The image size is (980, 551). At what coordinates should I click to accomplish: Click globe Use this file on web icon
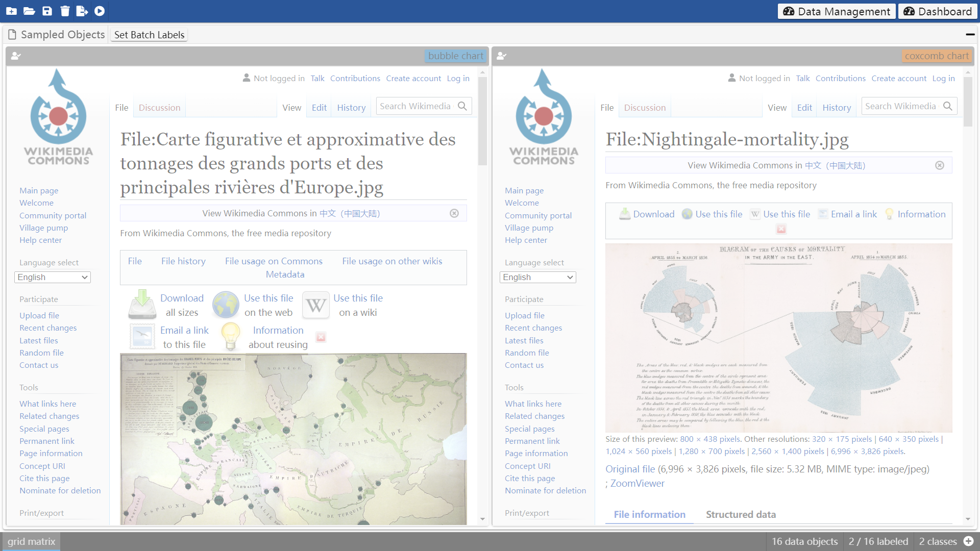[x=226, y=305]
